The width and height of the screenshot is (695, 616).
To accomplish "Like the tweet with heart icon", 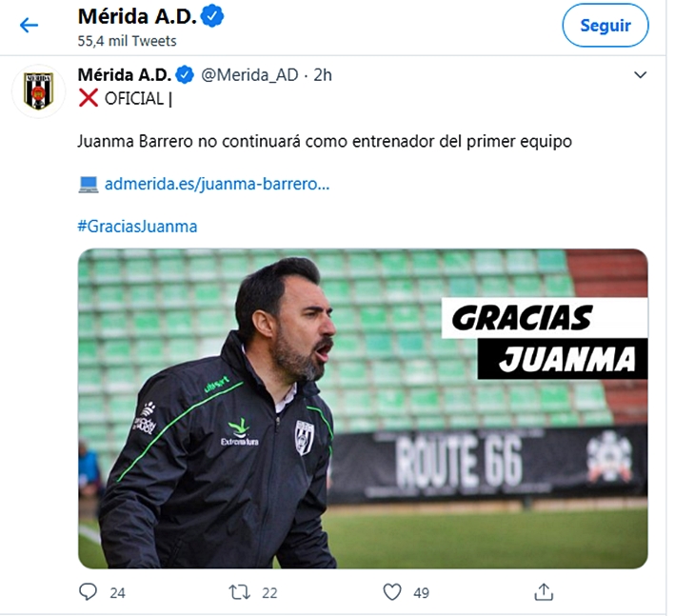I will click(x=392, y=592).
